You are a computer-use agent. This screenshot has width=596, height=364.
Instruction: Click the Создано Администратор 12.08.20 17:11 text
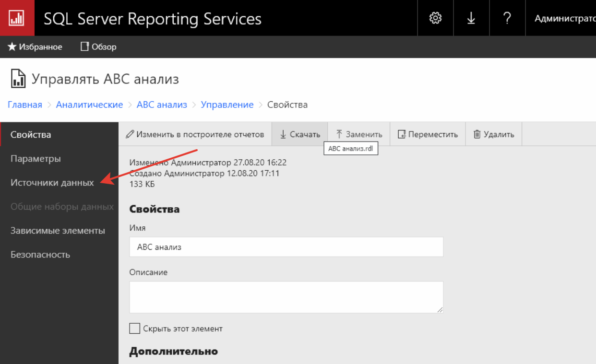pyautogui.click(x=204, y=173)
